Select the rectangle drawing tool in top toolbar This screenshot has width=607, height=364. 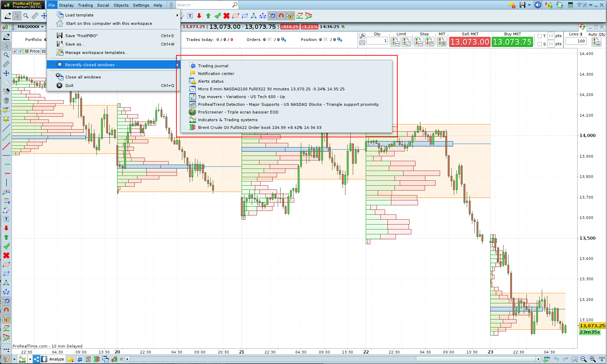click(245, 16)
